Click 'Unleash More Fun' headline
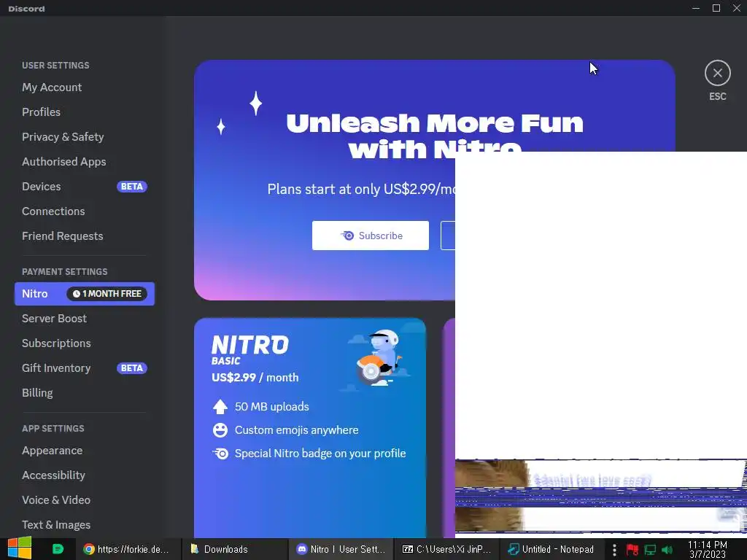The height and width of the screenshot is (560, 747). pos(435,122)
